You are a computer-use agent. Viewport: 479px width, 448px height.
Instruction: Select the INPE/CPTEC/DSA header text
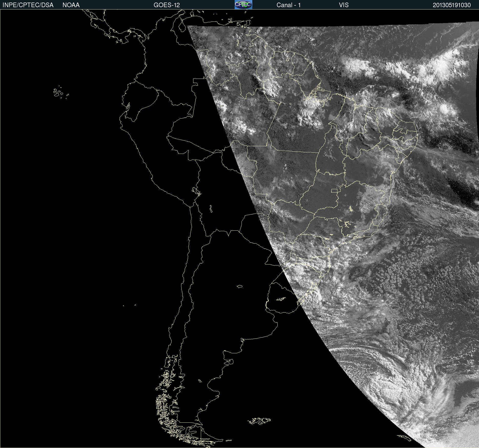pos(28,5)
